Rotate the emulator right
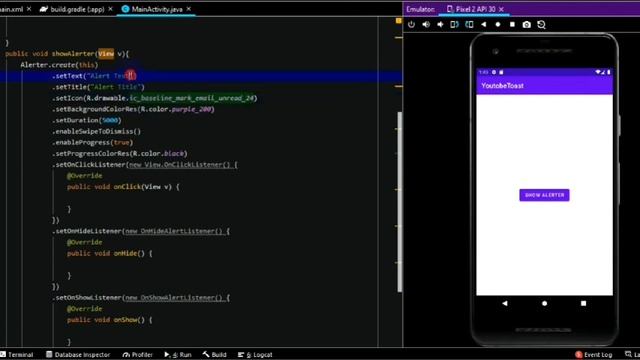Viewport: 640px width, 360px height. 469,24
